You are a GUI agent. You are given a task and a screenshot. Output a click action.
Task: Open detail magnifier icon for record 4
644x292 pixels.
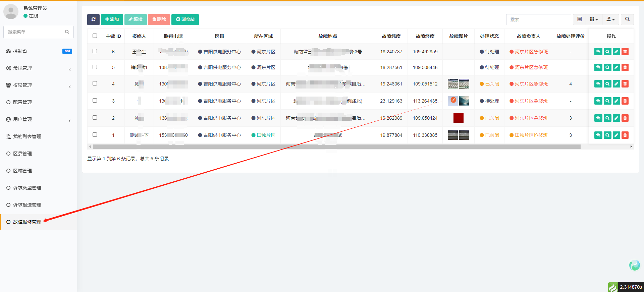(x=607, y=84)
